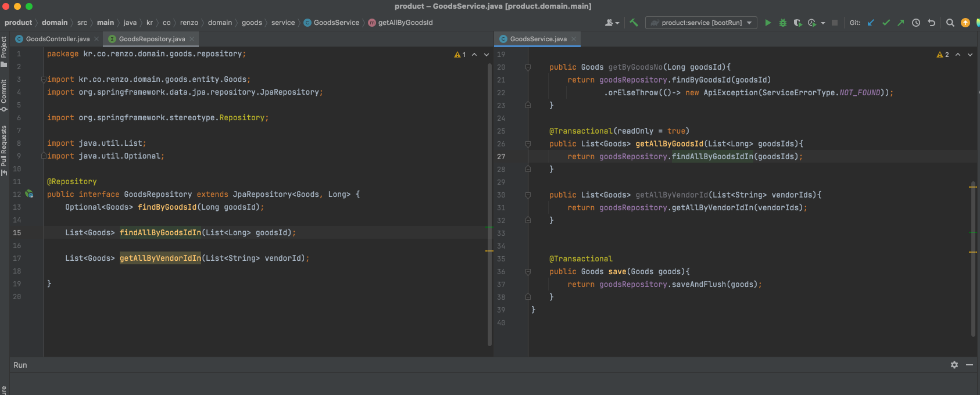The image size is (980, 395).
Task: Go to next highlighted problem in GoodsRepository
Action: tap(487, 55)
